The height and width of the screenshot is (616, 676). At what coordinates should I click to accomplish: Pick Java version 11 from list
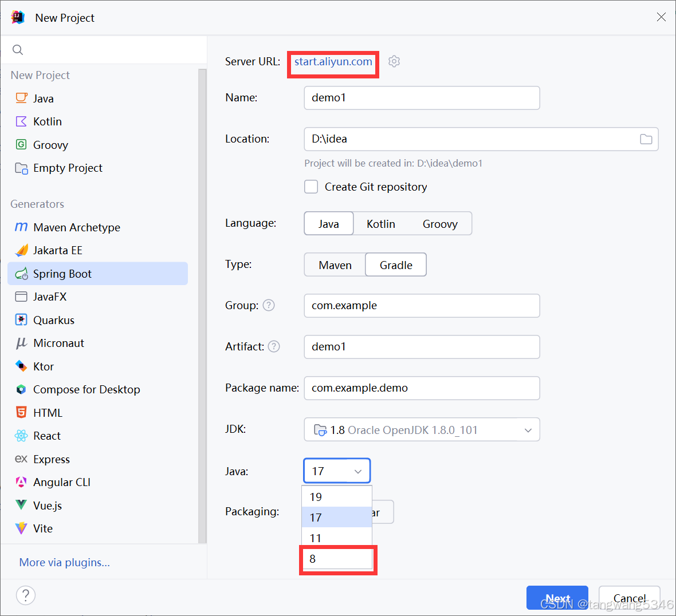pyautogui.click(x=337, y=538)
